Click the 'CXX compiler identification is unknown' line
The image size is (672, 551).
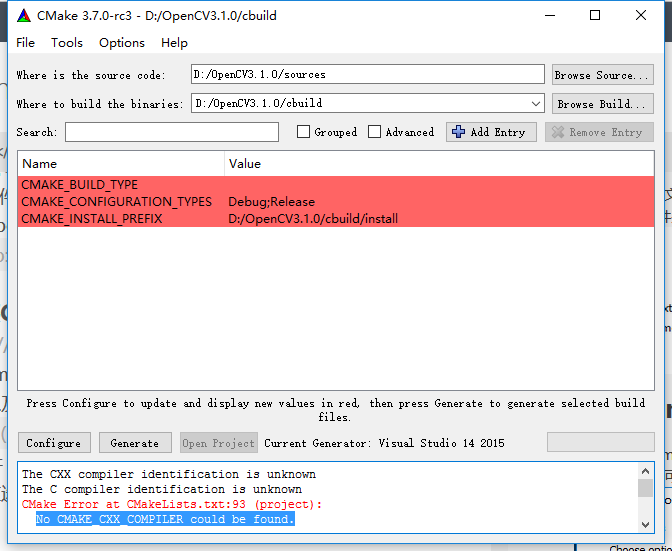click(x=169, y=474)
